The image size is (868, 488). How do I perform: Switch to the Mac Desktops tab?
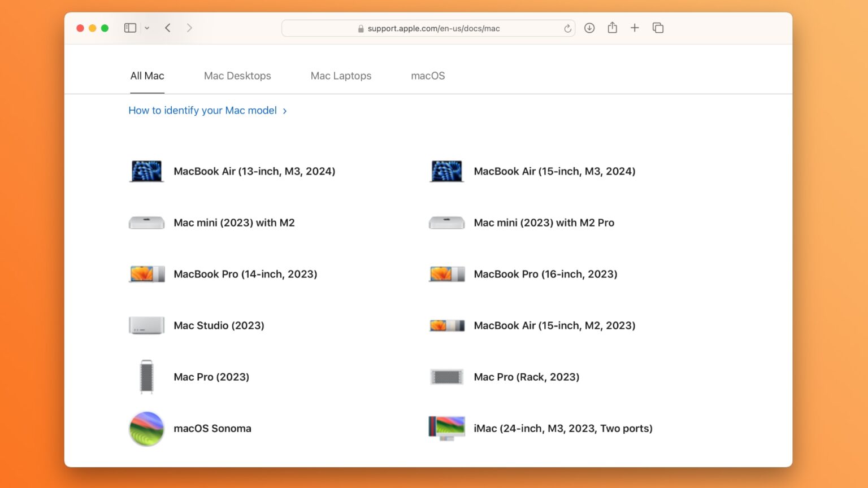(x=237, y=76)
